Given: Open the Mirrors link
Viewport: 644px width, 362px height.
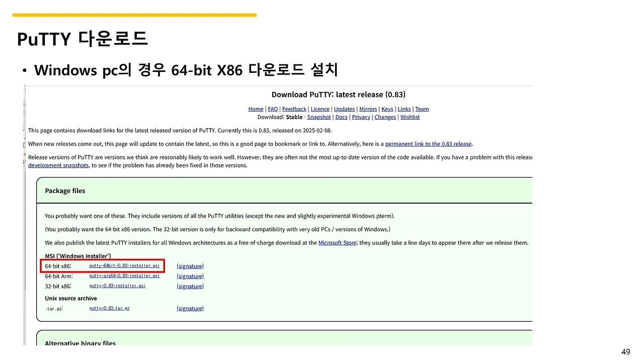Looking at the screenshot, I should point(368,109).
